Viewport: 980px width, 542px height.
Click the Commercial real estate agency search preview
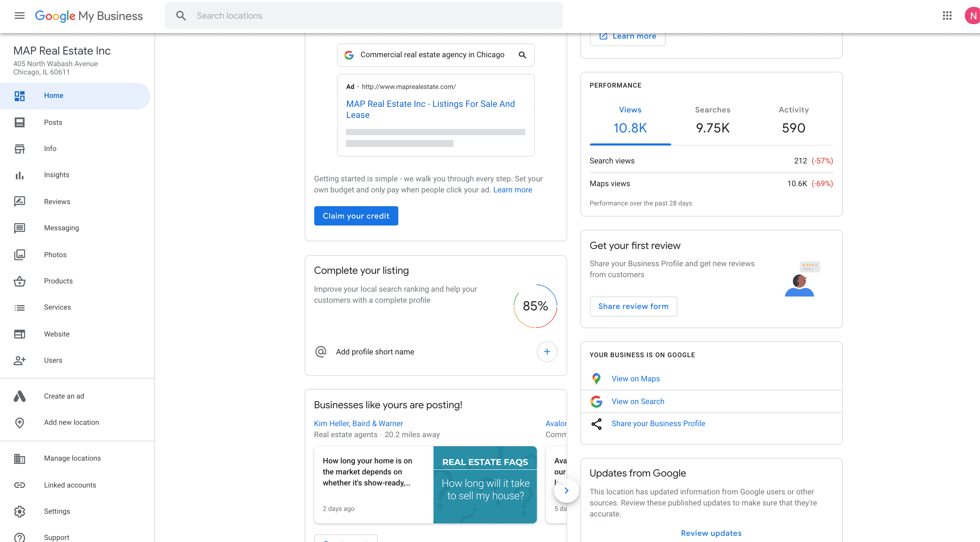pos(435,55)
